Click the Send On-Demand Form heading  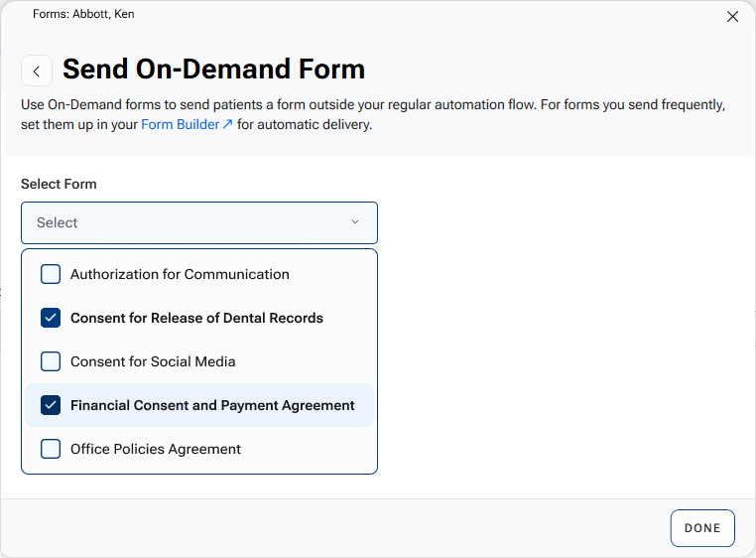[213, 69]
